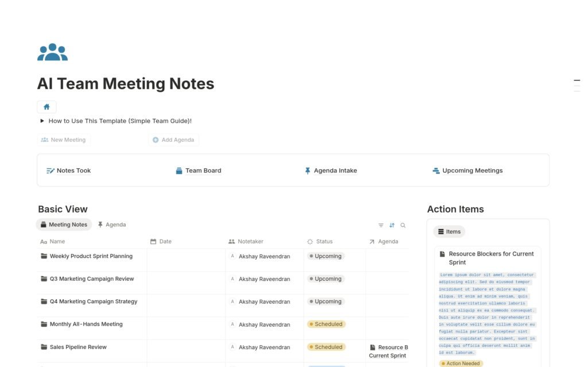Expand How to Use This Template toggle
The width and height of the screenshot is (588, 367).
click(42, 121)
